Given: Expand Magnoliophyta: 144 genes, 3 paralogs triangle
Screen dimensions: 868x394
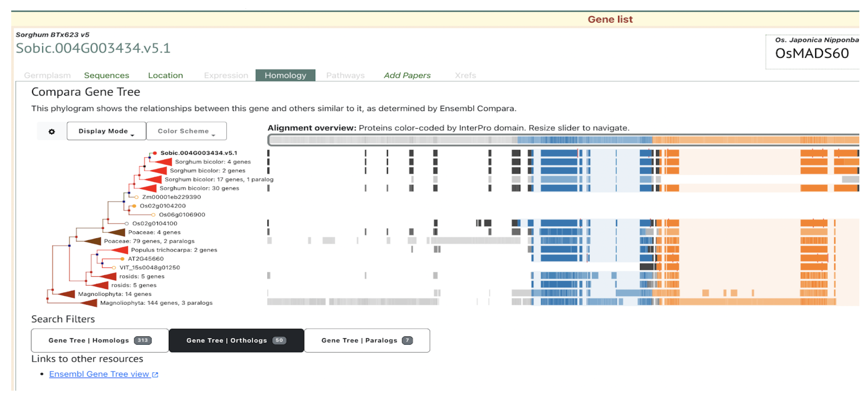Looking at the screenshot, I should click(x=89, y=303).
